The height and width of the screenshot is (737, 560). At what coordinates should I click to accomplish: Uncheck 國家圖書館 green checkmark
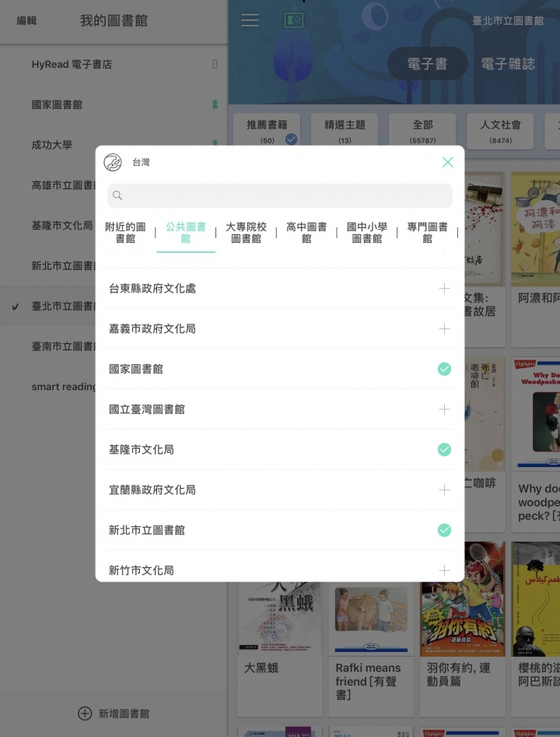(x=444, y=369)
